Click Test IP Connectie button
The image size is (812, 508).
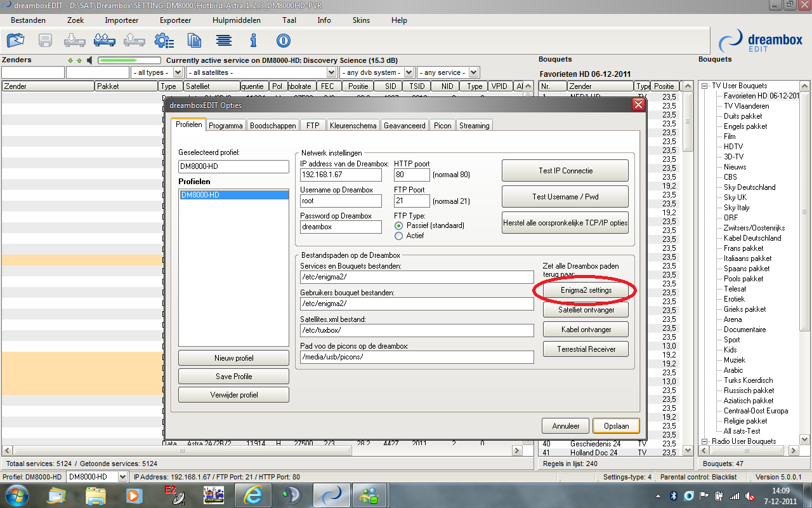tap(565, 171)
